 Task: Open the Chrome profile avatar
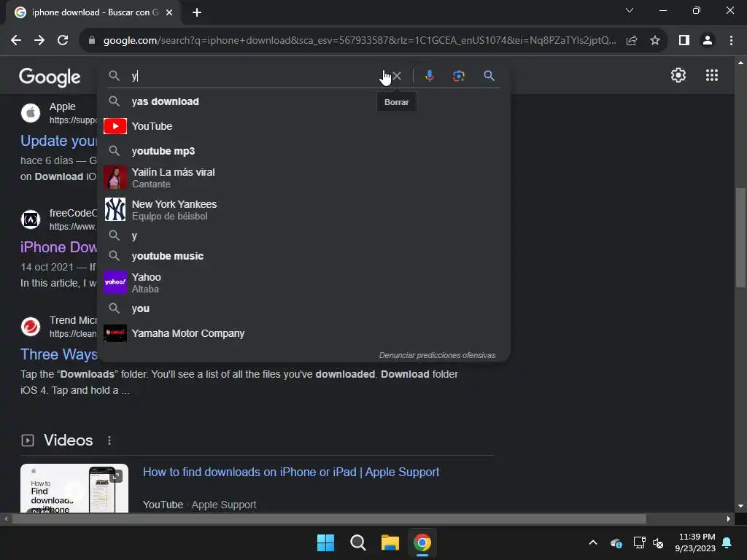click(x=708, y=41)
